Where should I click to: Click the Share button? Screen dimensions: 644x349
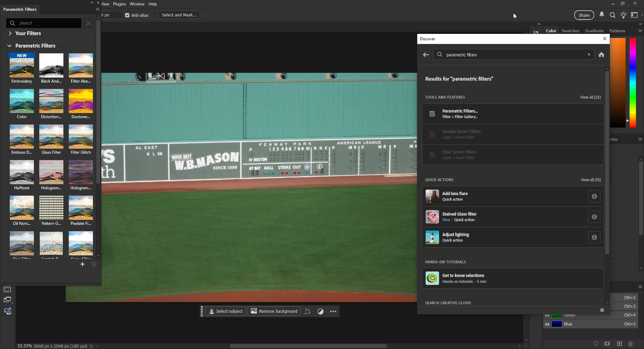(584, 15)
